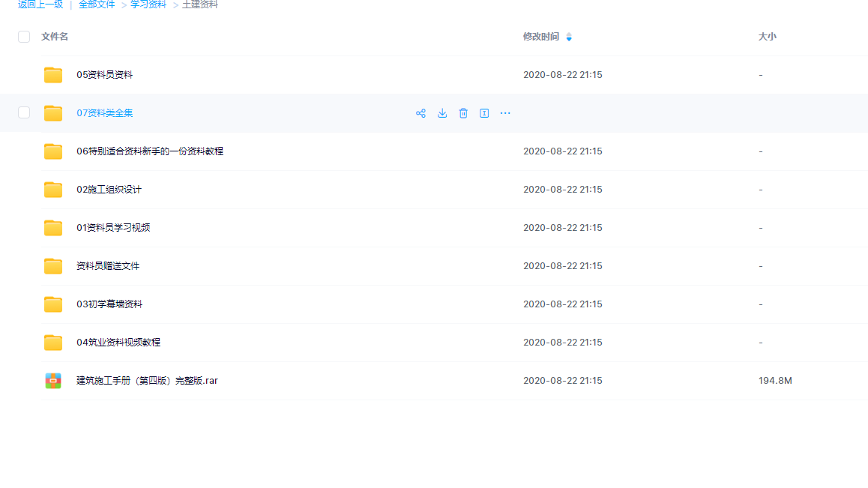Delete 07资料类全集 using the trash icon
868x488 pixels.
[x=463, y=113]
